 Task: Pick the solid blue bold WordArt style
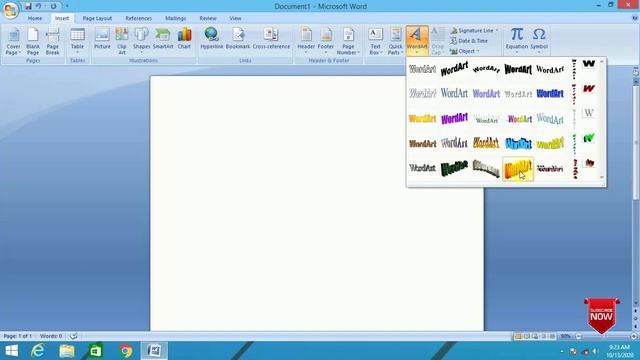coord(550,93)
